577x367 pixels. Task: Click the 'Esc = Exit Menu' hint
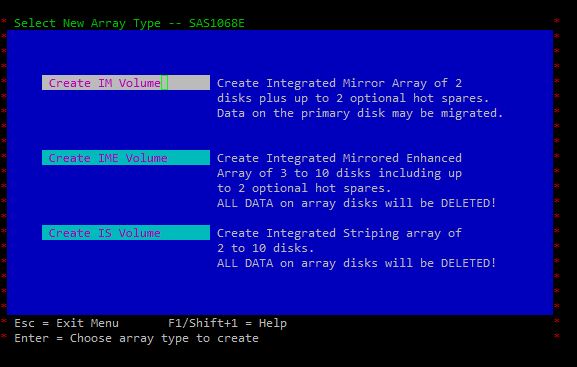click(67, 323)
